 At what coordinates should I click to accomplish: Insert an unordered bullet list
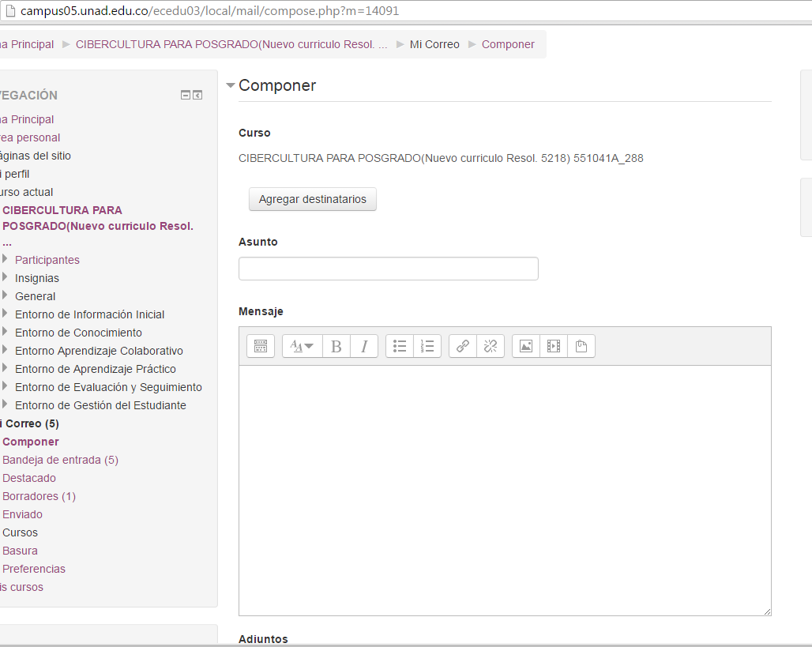400,346
